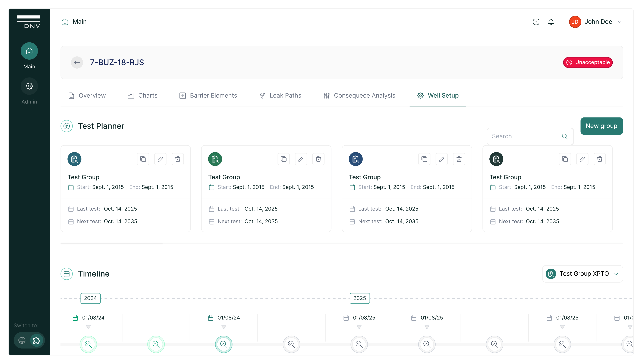This screenshot has height=364, width=642.
Task: Click the 7-BUZ-18-RJS well title
Action: coord(117,62)
